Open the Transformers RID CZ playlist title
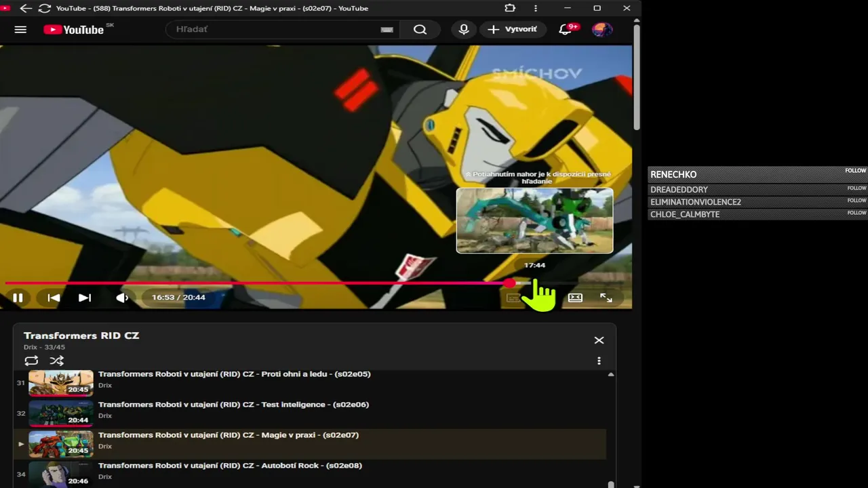 click(81, 335)
